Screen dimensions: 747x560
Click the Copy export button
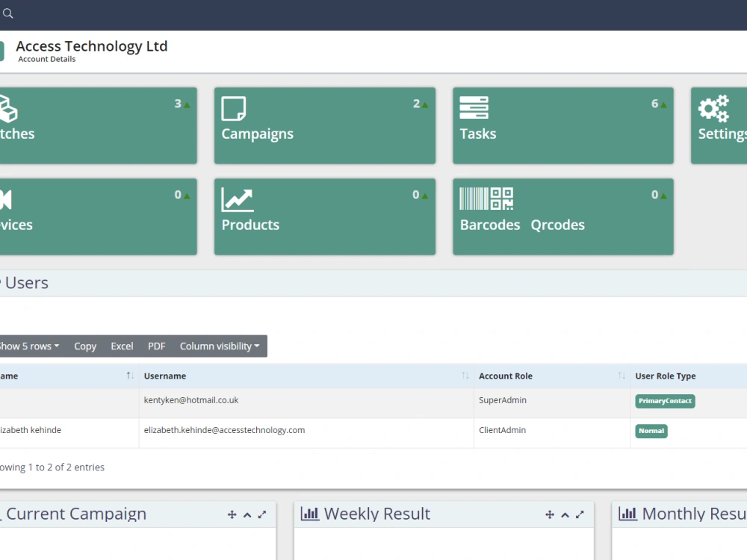tap(85, 346)
